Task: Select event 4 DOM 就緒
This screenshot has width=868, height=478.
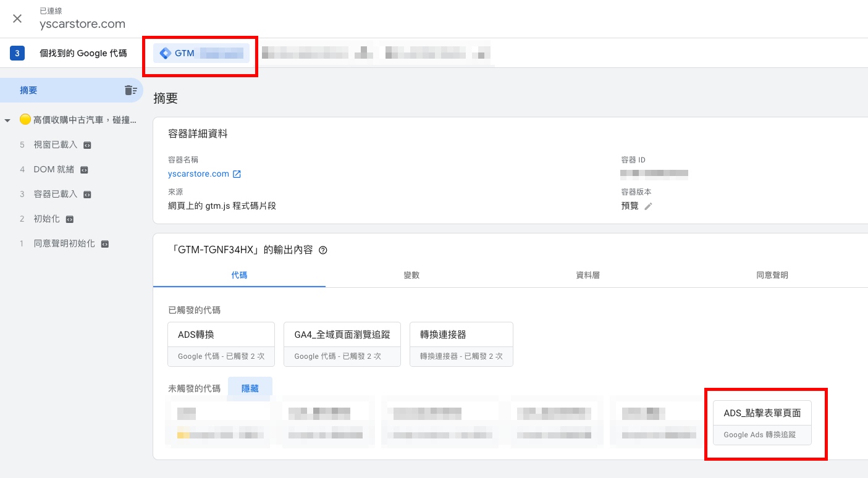Action: (x=54, y=169)
